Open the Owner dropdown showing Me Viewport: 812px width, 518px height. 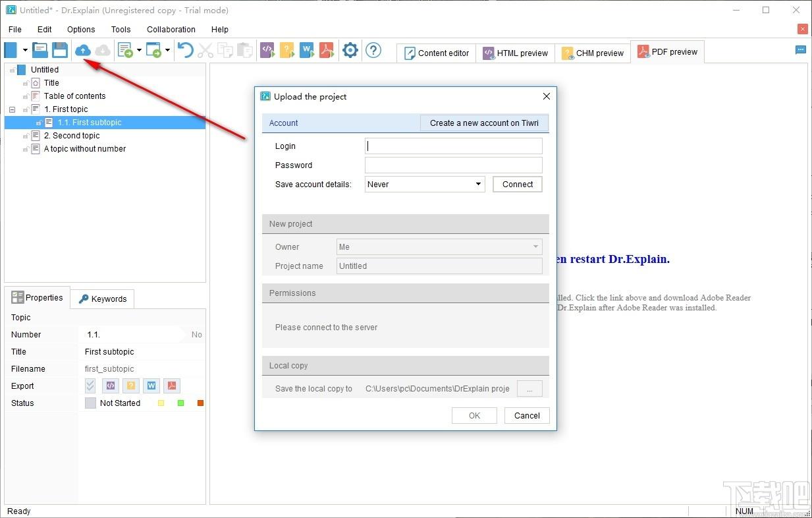[x=439, y=247]
